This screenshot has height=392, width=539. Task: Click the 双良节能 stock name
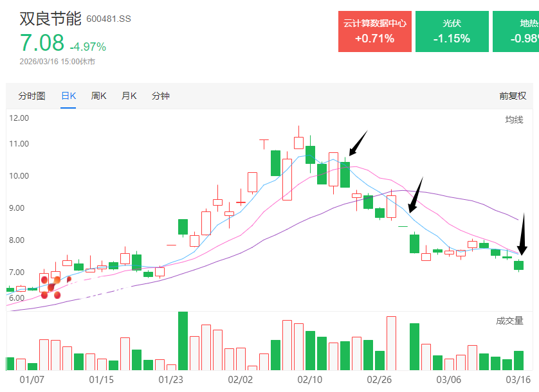click(x=50, y=18)
